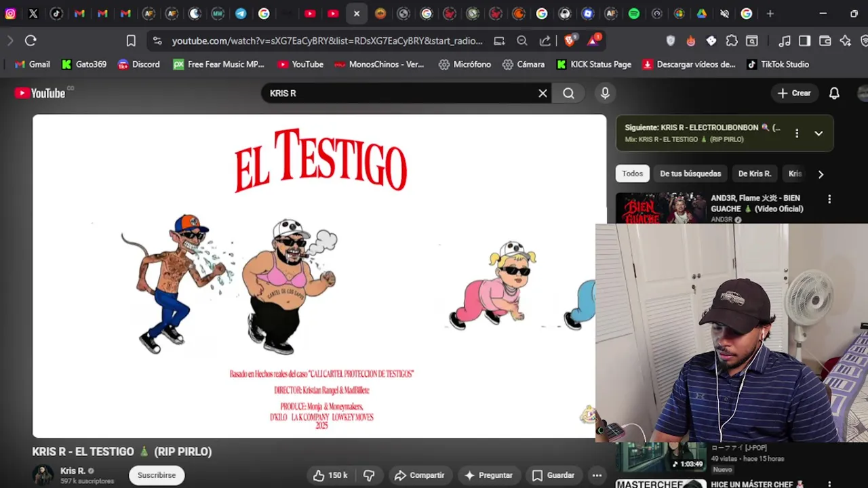Viewport: 868px width, 488px height.
Task: Open Descargar vídeos bookmark
Action: pos(688,64)
